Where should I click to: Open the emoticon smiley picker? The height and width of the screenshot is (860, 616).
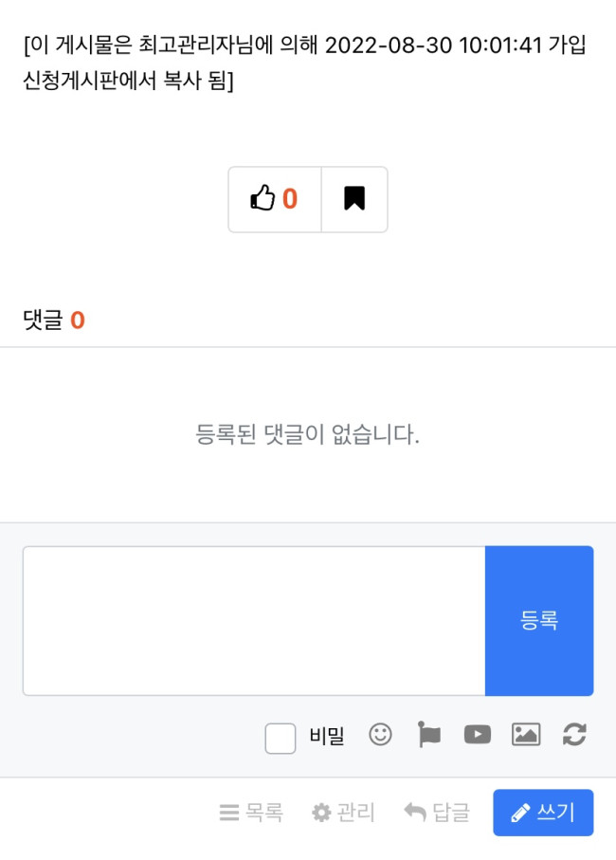pyautogui.click(x=380, y=735)
